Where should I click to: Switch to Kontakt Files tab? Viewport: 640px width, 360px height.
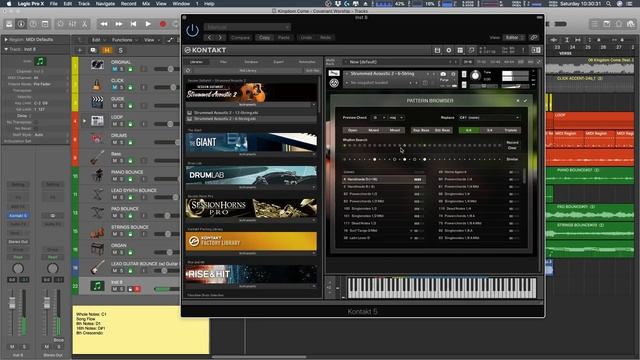[x=223, y=62]
